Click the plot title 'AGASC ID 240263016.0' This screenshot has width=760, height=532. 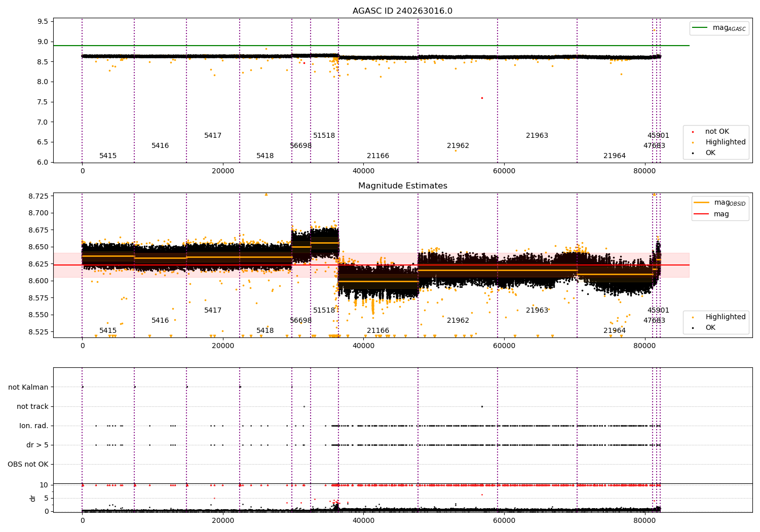(x=402, y=11)
